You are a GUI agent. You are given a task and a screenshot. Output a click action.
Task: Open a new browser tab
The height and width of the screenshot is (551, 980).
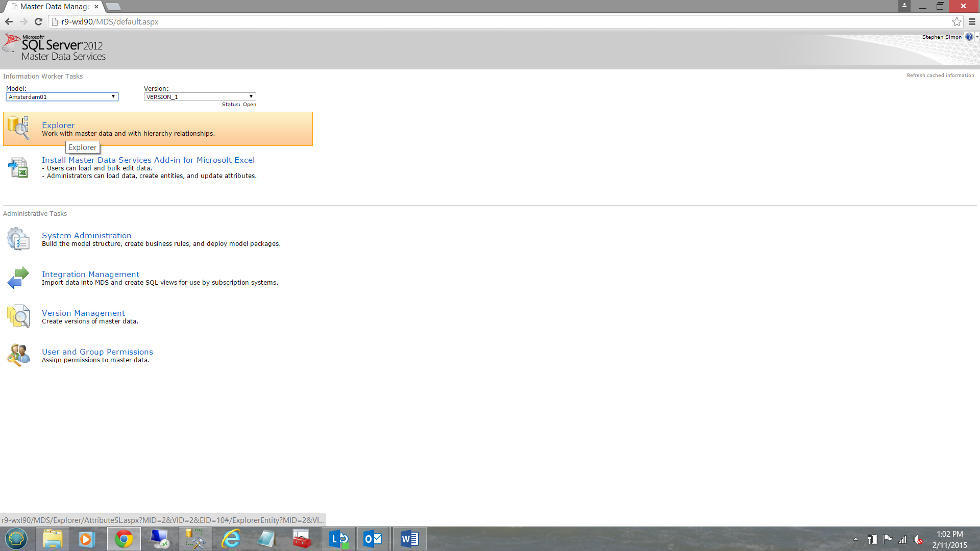point(113,7)
